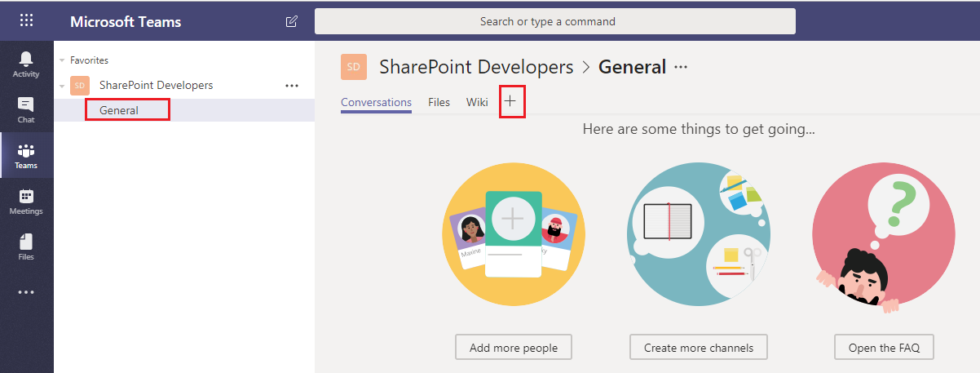
Task: Select the Conversations tab
Action: (376, 102)
